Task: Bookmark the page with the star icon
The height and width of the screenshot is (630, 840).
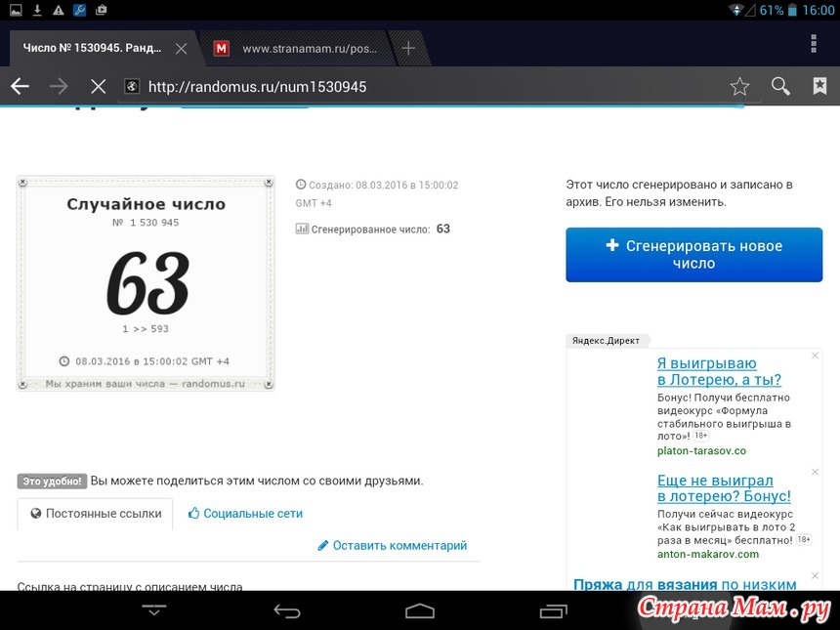Action: click(739, 86)
